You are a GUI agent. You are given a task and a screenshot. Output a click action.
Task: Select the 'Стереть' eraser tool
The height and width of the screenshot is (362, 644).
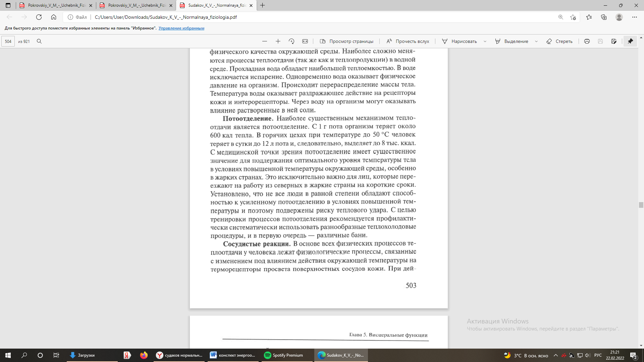[559, 41]
